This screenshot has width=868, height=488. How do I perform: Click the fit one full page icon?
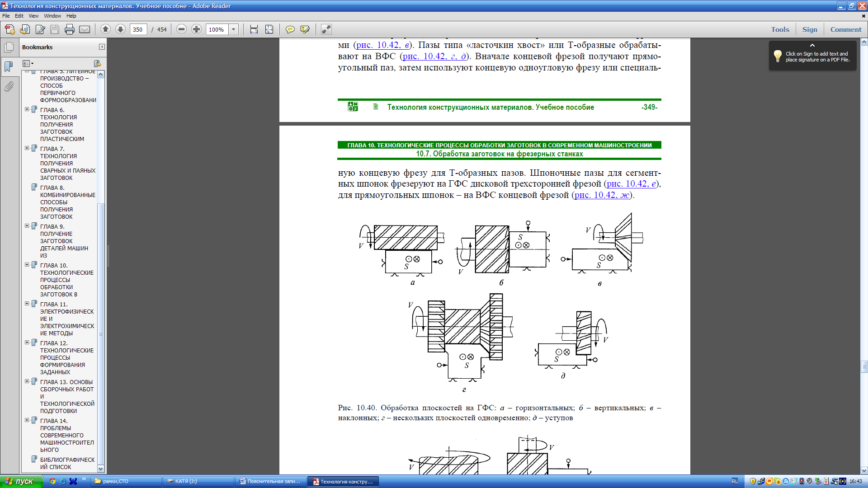[x=269, y=29]
